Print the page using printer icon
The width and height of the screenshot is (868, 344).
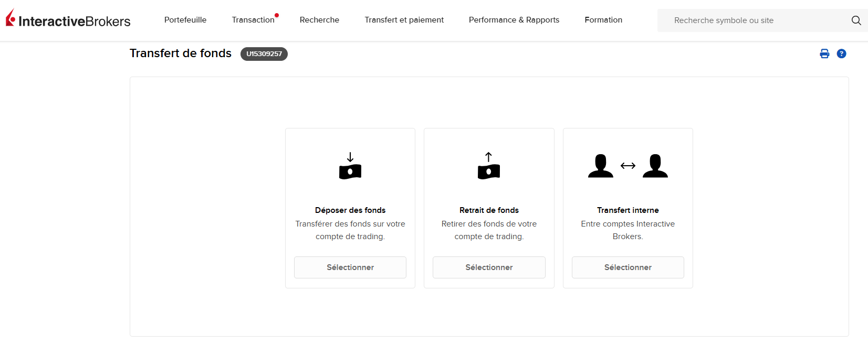coord(824,53)
